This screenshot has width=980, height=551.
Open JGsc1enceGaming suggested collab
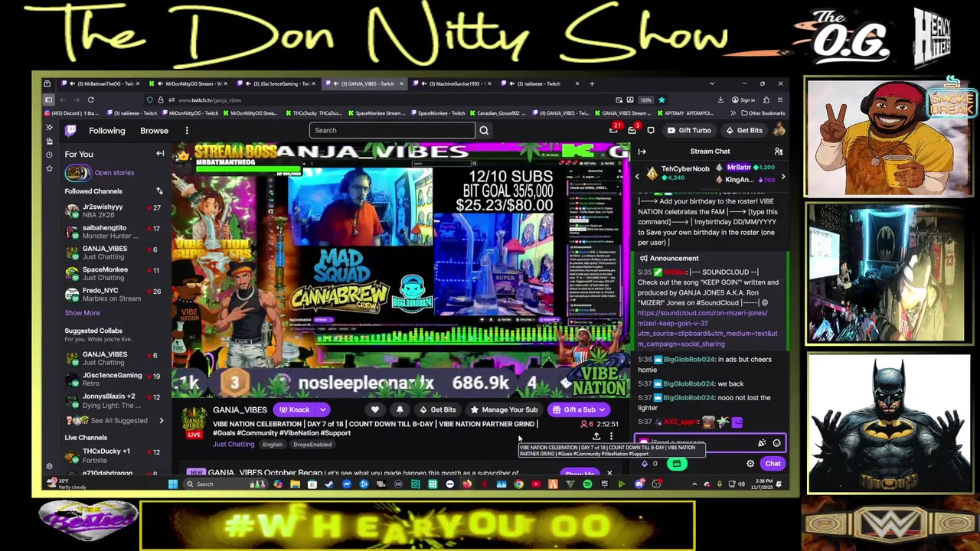point(115,380)
